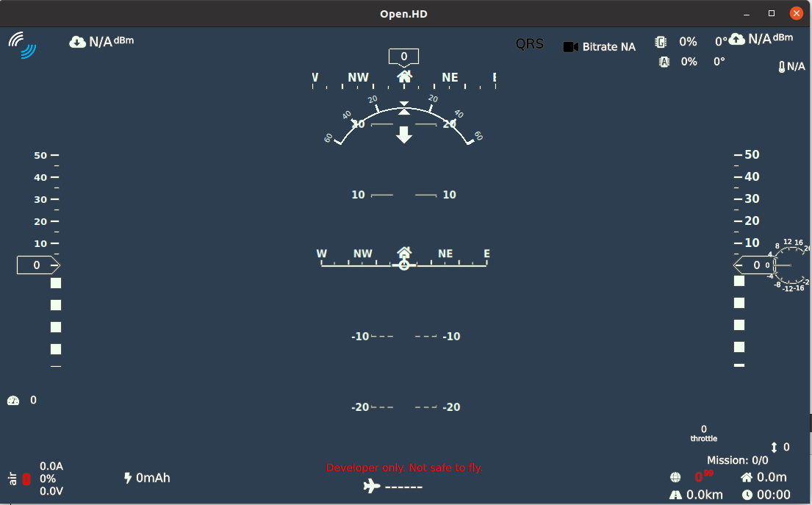The image size is (812, 505).
Task: Close the Open.HD window
Action: 797,13
